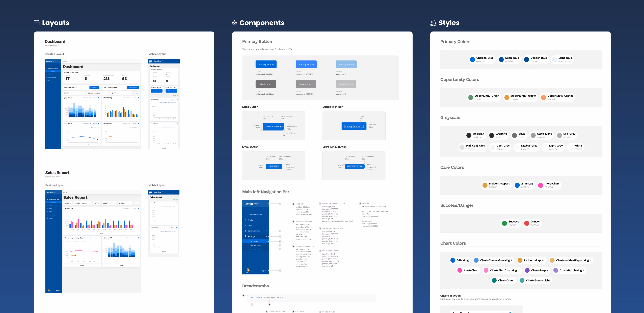This screenshot has width=644, height=313.
Task: Collapse the Settings chevron in the navigation bar
Action: (267, 236)
